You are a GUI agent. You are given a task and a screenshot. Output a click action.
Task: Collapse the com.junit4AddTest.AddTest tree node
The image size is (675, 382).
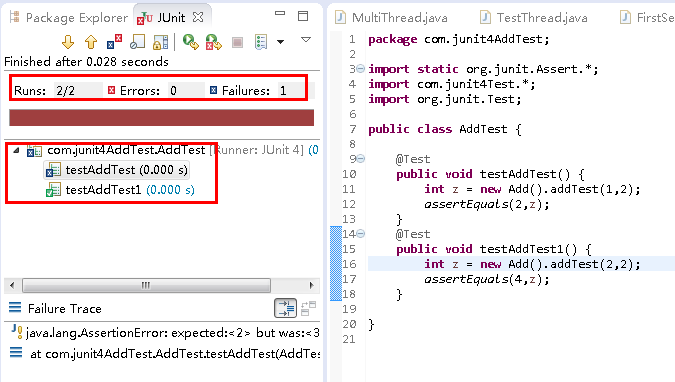tap(16, 150)
